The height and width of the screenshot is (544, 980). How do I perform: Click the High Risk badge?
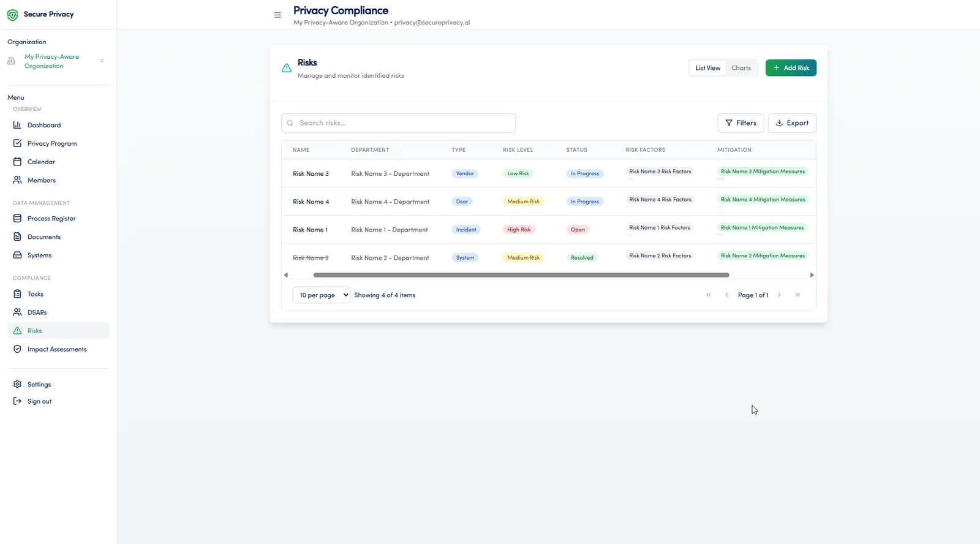point(519,230)
